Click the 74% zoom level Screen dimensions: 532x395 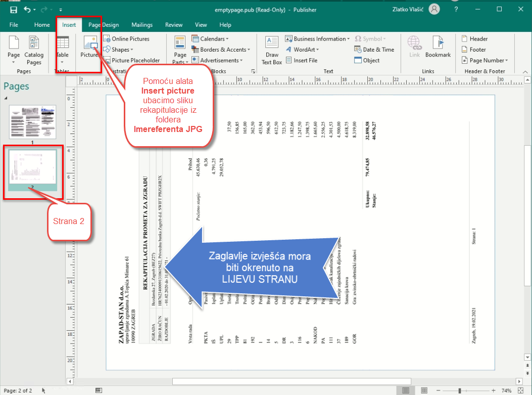pyautogui.click(x=506, y=390)
